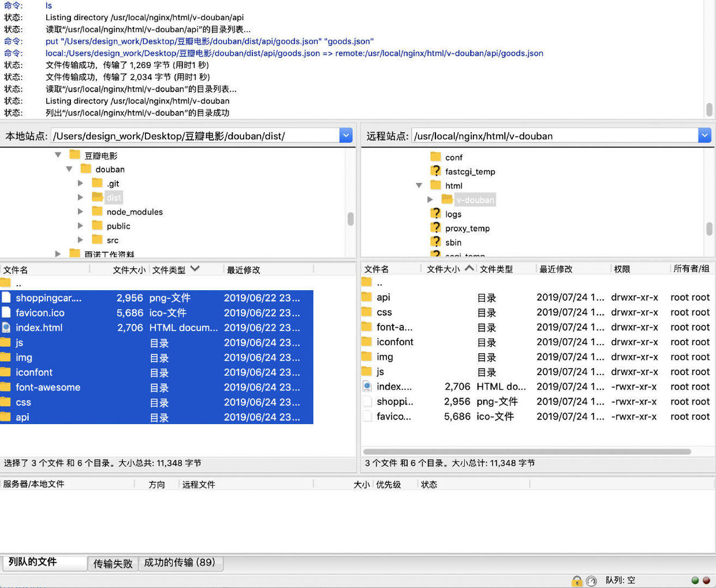Select local img directory row
The image size is (716, 588).
tap(156, 357)
